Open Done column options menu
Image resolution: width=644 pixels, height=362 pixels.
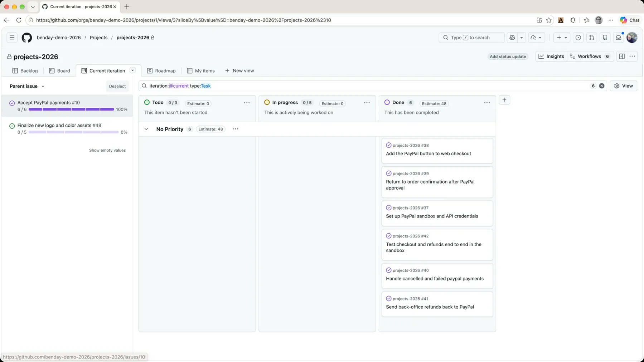click(x=487, y=103)
